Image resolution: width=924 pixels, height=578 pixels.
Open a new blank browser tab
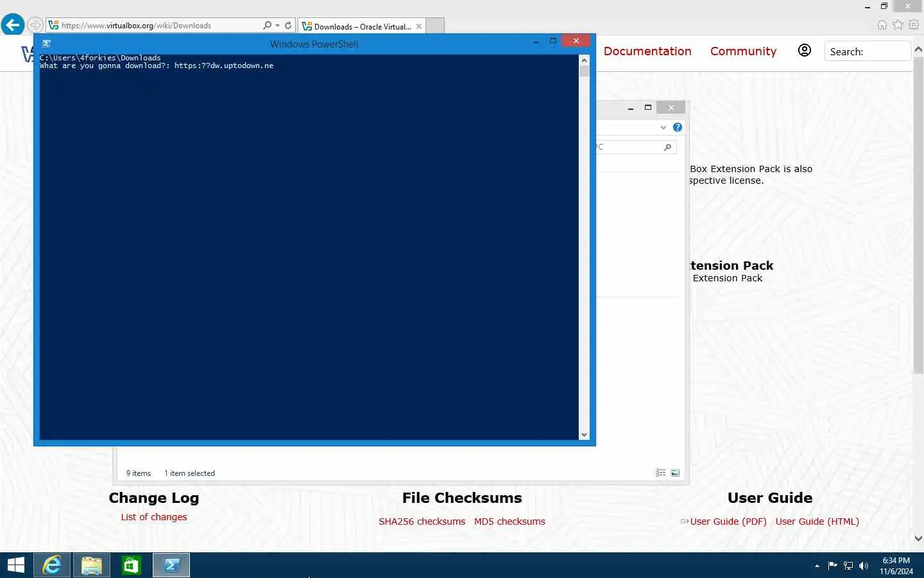point(435,26)
